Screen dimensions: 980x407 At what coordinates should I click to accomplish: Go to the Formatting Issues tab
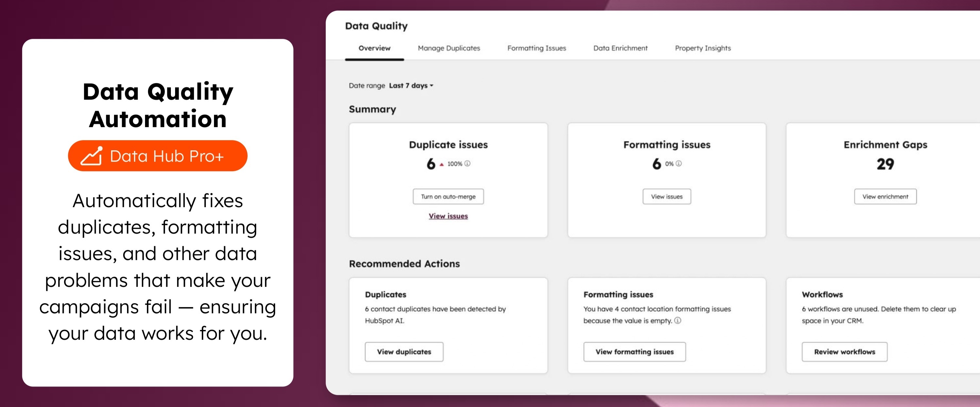(x=536, y=48)
